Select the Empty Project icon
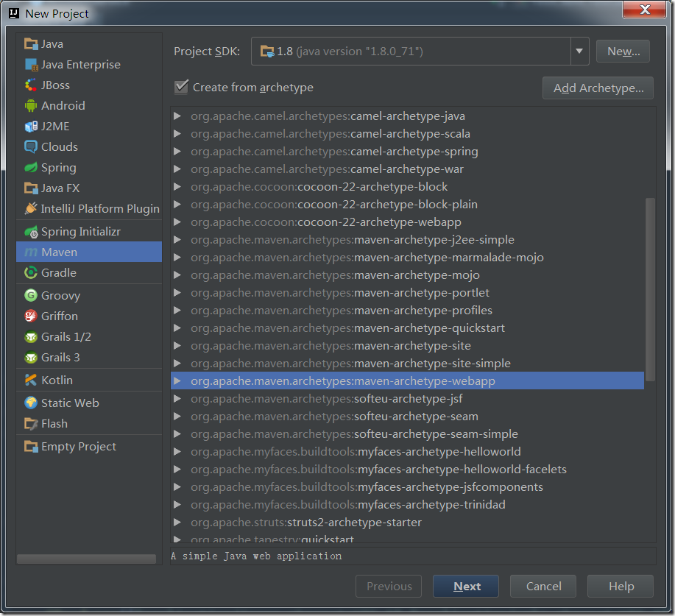The image size is (675, 616). [x=31, y=447]
